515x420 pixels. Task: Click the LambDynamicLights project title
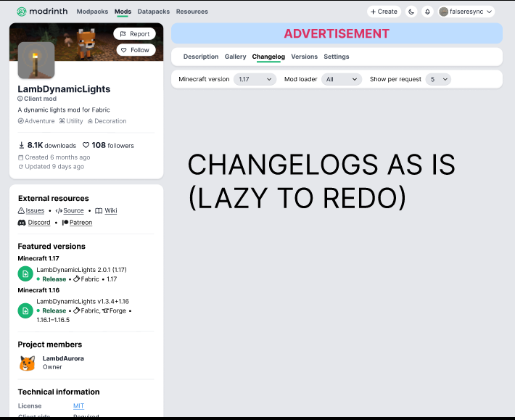click(x=64, y=89)
